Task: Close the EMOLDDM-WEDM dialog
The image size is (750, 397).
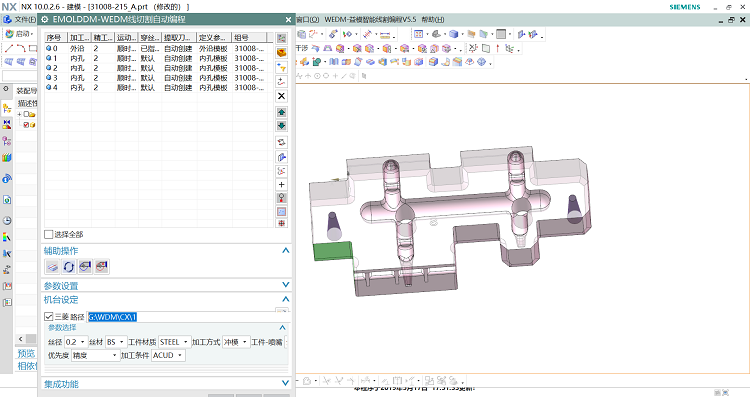Action: (288, 20)
